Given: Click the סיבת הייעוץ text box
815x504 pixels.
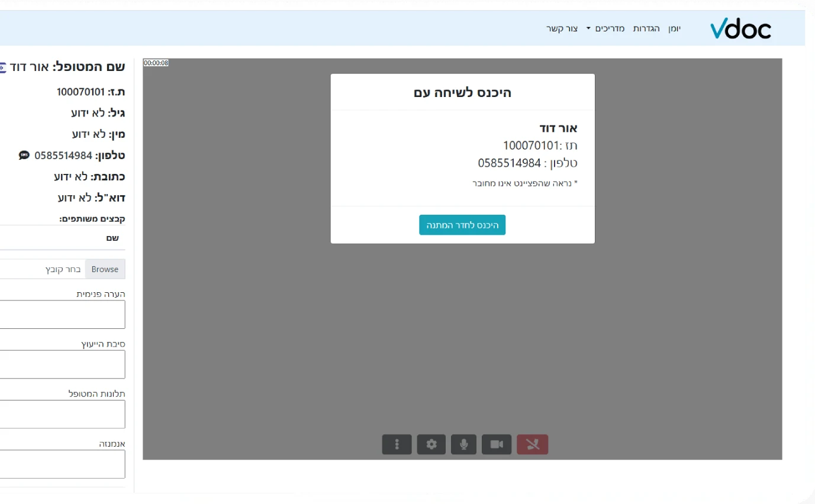Looking at the screenshot, I should pyautogui.click(x=62, y=364).
